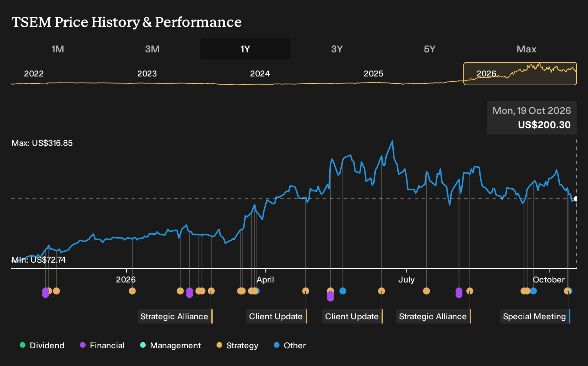Open the 3Y time range tab
This screenshot has width=588, height=366.
tap(337, 49)
